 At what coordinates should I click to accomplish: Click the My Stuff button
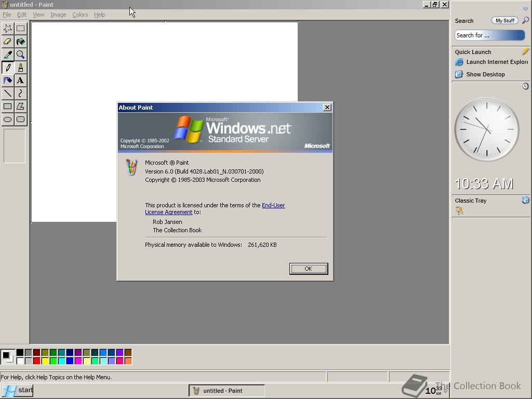coord(505,21)
